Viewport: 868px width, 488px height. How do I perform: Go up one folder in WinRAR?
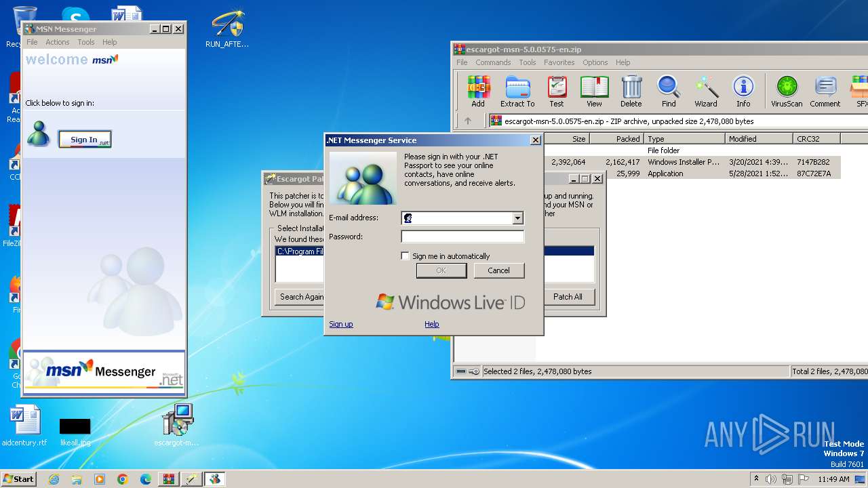coord(467,121)
